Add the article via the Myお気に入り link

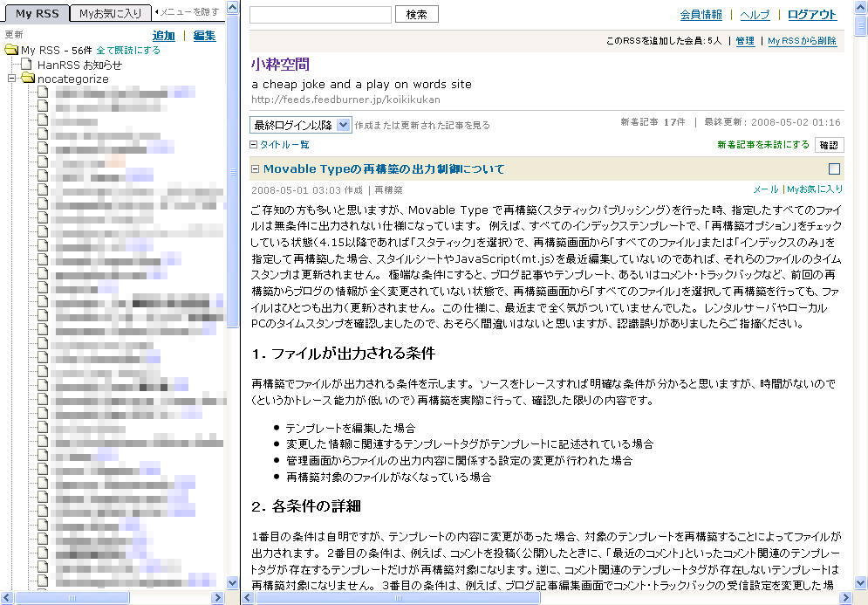(x=815, y=189)
